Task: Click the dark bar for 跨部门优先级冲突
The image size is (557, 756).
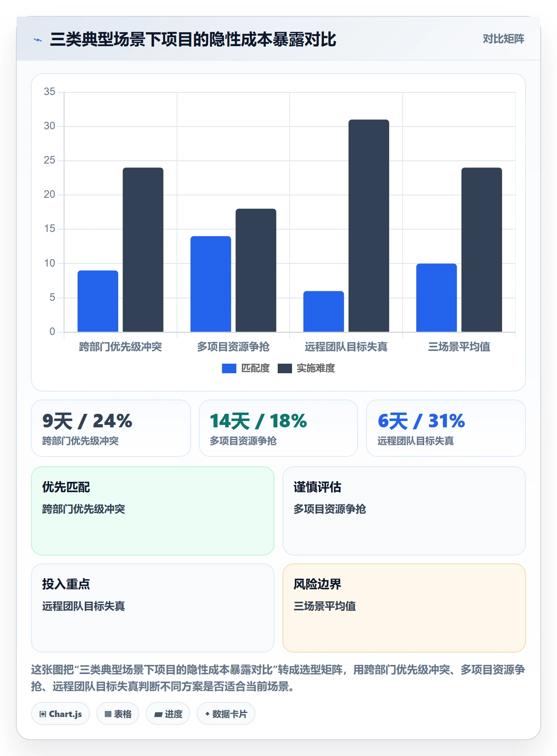Action: coord(143,250)
